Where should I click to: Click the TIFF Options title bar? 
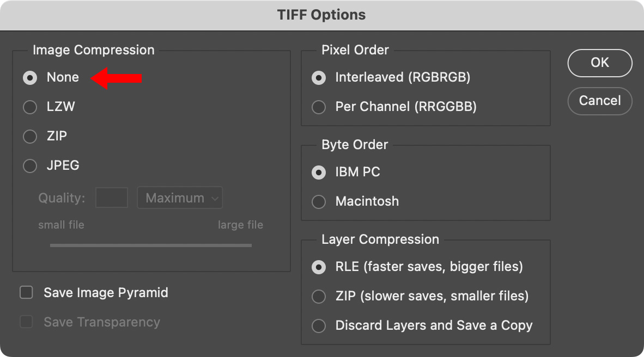point(321,15)
